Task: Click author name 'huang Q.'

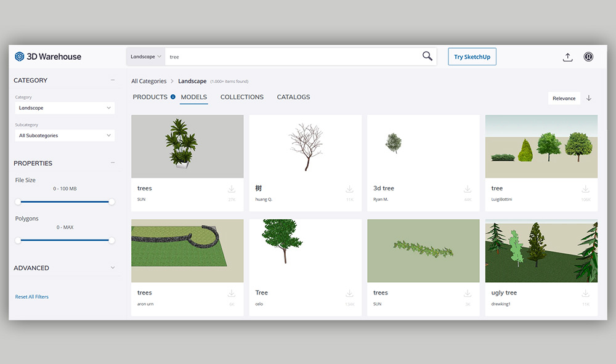Action: pos(264,200)
